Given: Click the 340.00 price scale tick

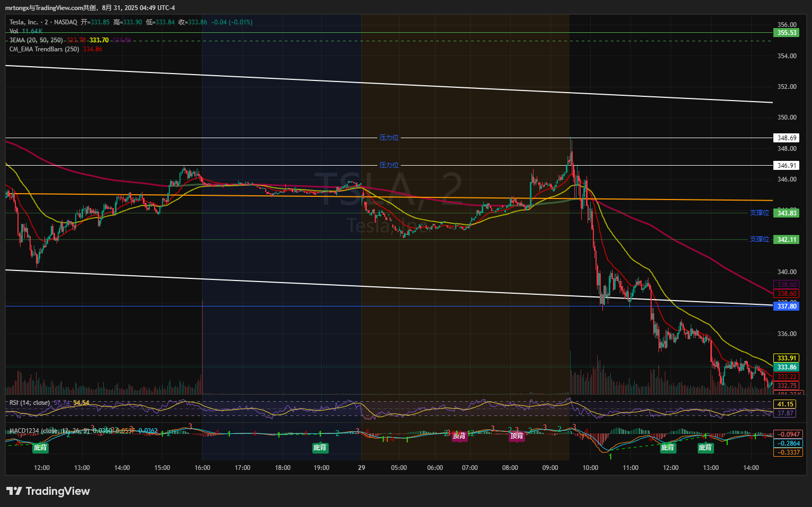Looking at the screenshot, I should click(x=787, y=272).
